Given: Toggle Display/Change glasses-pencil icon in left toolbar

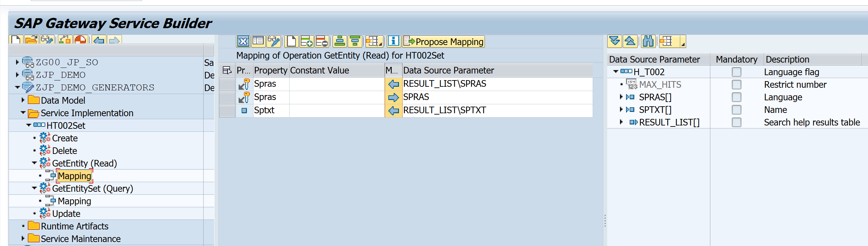Looking at the screenshot, I should click(47, 40).
